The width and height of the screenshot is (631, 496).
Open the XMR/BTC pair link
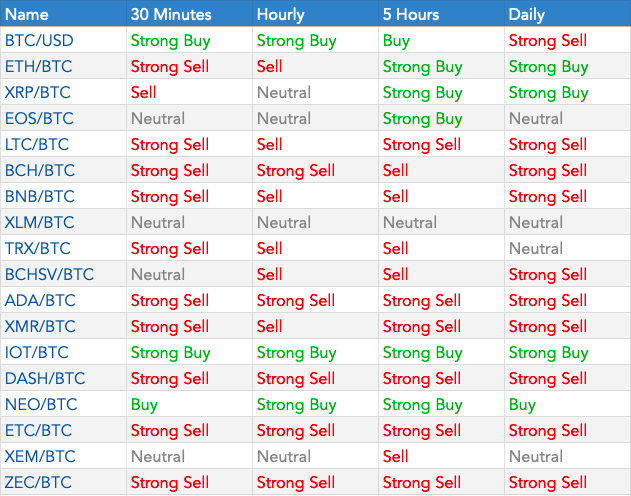tap(40, 326)
